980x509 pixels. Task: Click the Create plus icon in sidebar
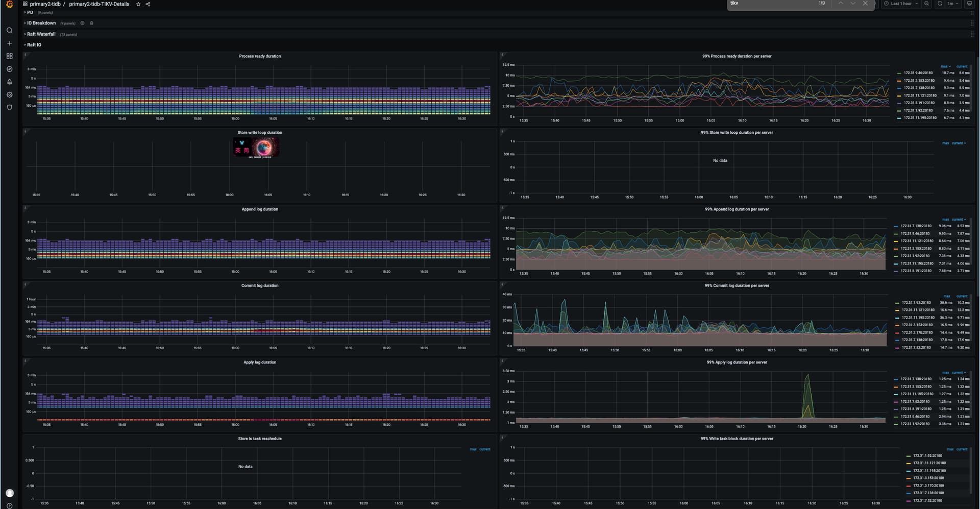pyautogui.click(x=9, y=43)
